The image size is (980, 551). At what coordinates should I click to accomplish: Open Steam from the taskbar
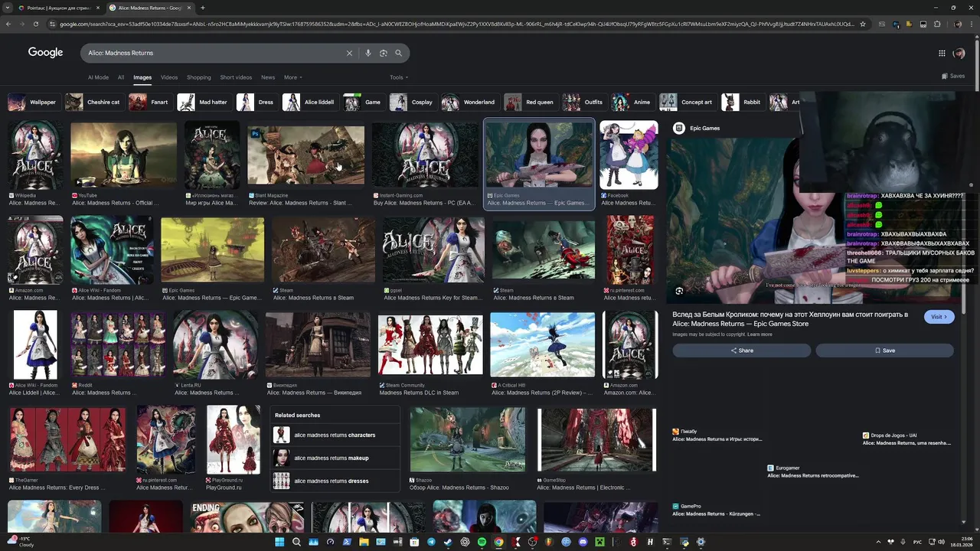pyautogui.click(x=448, y=542)
